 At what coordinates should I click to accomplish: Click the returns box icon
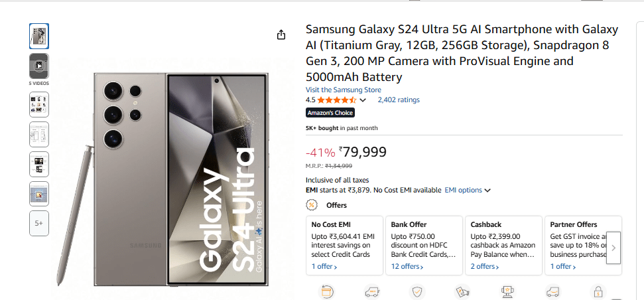[326, 291]
